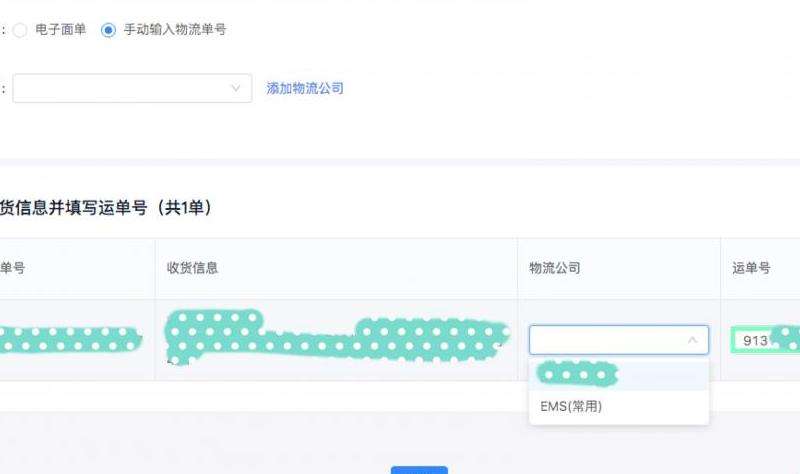Click the masked 收货信息 cell in the row
The width and height of the screenshot is (800, 474).
(x=336, y=337)
